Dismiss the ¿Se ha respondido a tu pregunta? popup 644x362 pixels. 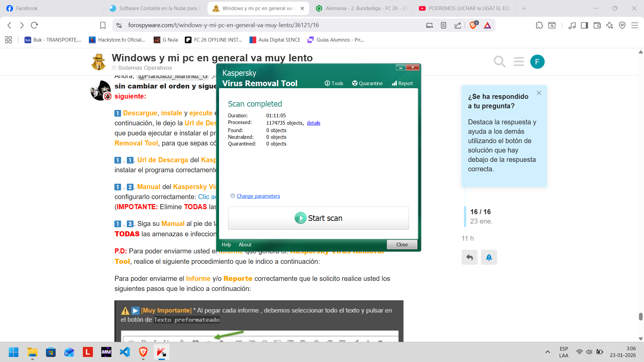pos(539,93)
